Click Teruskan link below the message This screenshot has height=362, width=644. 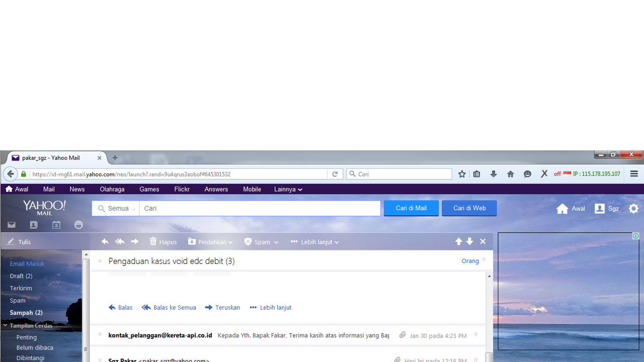point(222,307)
